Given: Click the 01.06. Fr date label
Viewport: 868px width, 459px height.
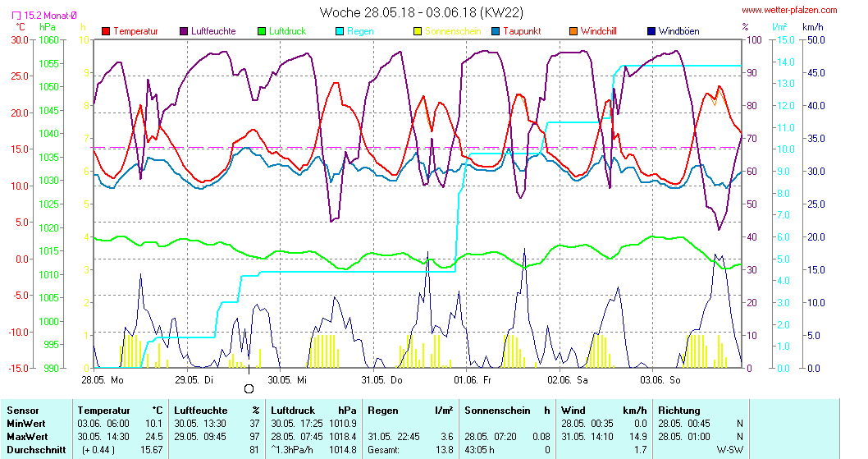Looking at the screenshot, I should pyautogui.click(x=473, y=380).
